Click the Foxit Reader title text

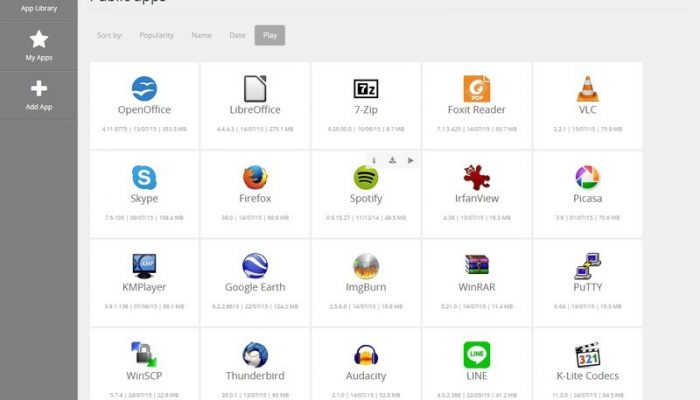click(477, 110)
